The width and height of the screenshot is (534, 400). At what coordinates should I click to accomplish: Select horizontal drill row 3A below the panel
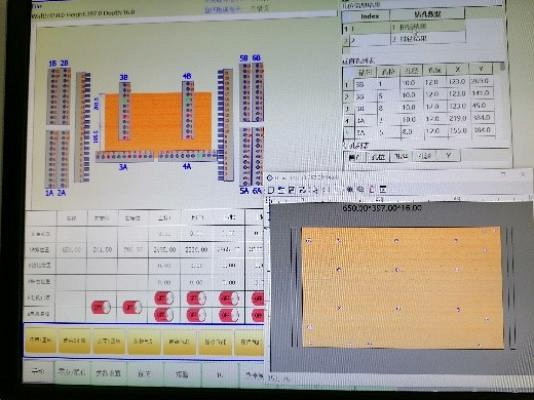124,156
